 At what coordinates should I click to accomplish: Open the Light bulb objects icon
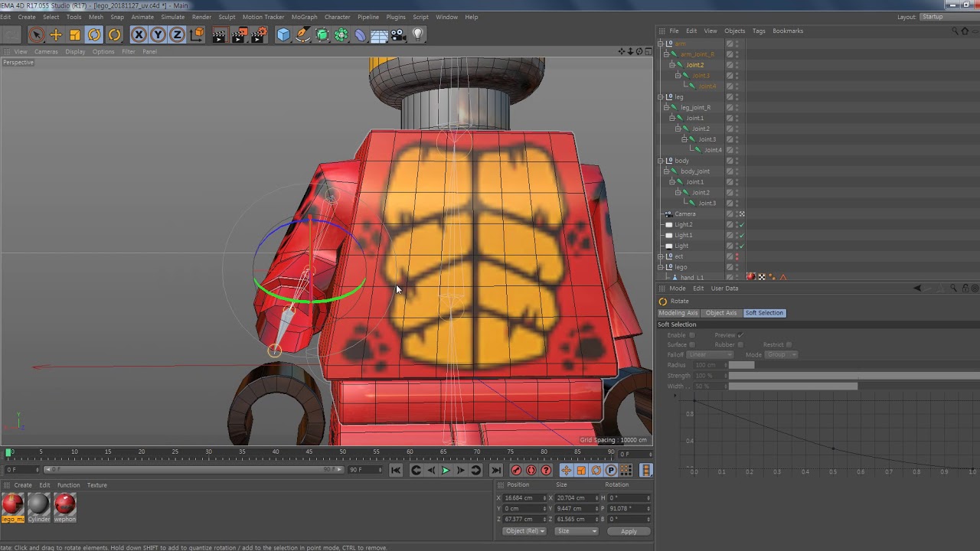[418, 34]
